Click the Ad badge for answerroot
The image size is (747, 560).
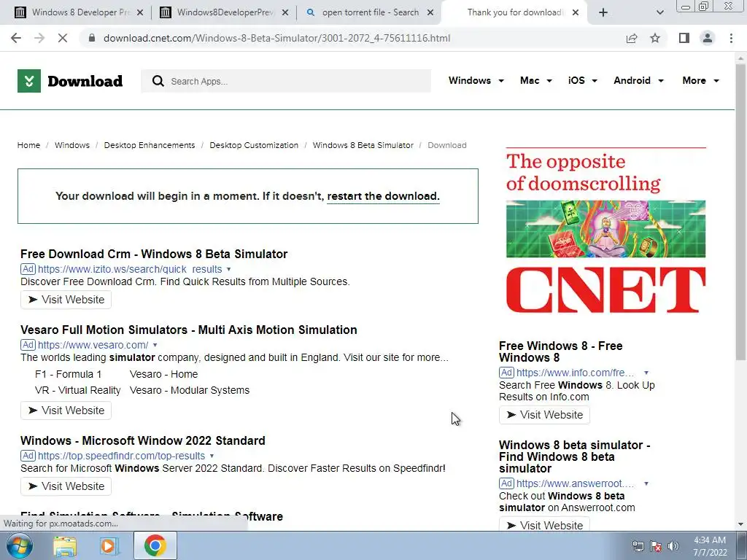(506, 483)
